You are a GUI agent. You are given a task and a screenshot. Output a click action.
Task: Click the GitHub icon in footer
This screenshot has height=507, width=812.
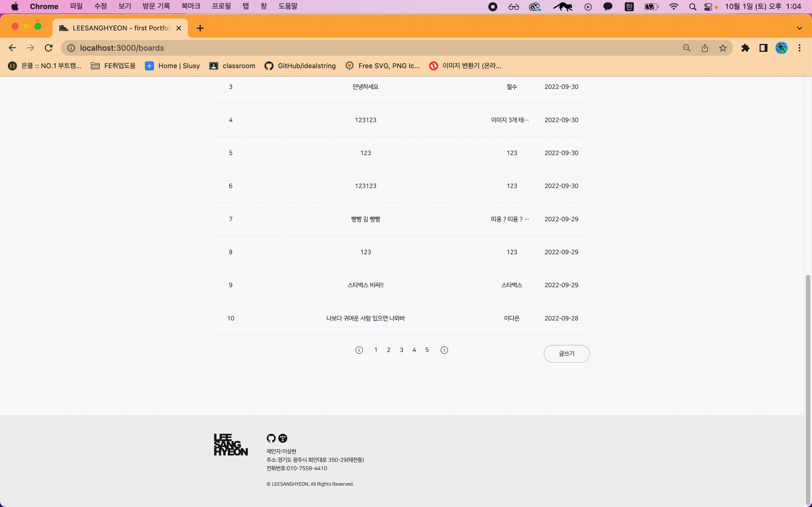pos(271,438)
